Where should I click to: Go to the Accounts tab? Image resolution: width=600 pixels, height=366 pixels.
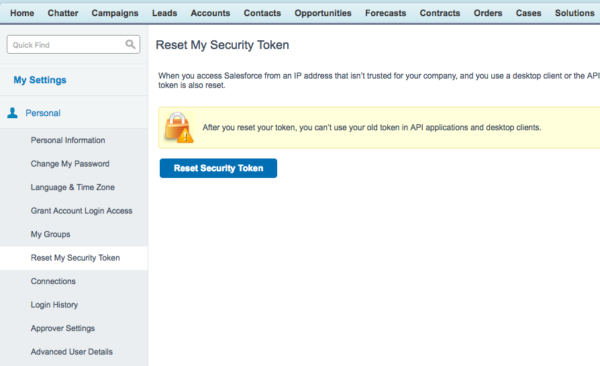click(x=210, y=13)
